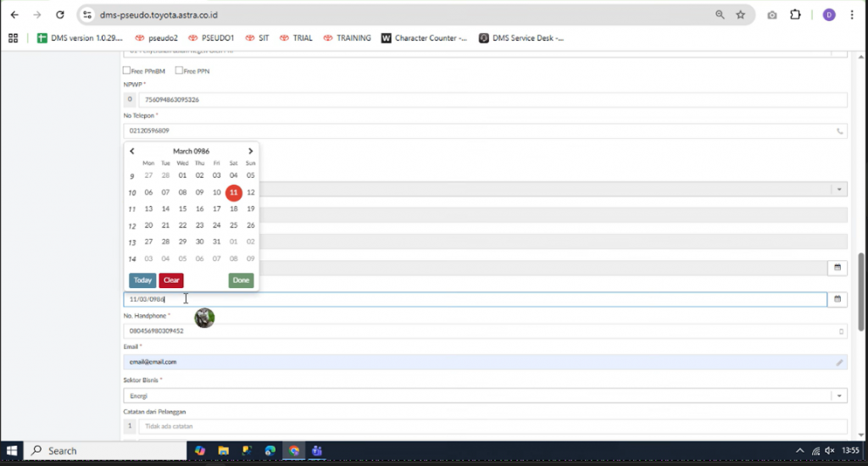This screenshot has width=868, height=466.
Task: Confirm date with the green Done button
Action: pyautogui.click(x=241, y=280)
